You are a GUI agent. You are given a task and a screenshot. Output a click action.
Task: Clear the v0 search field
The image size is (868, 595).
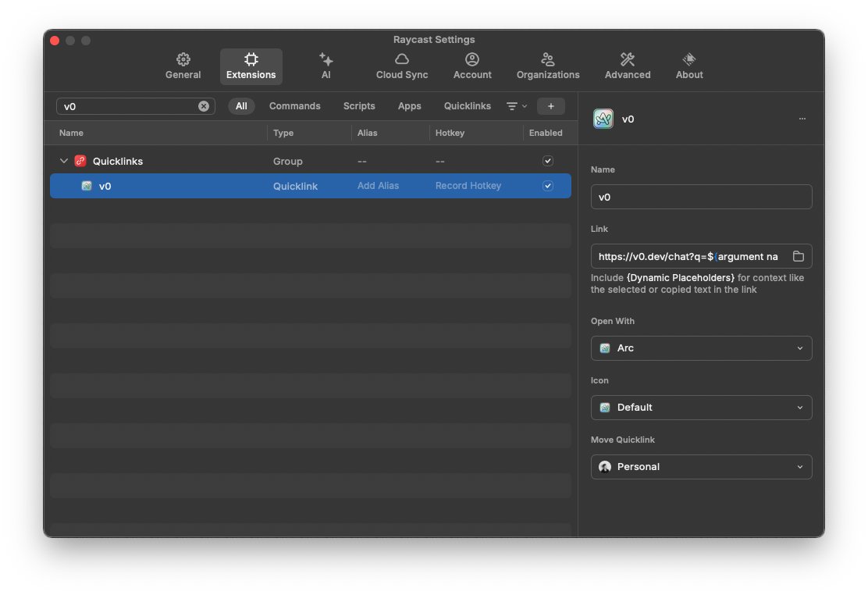click(x=204, y=106)
